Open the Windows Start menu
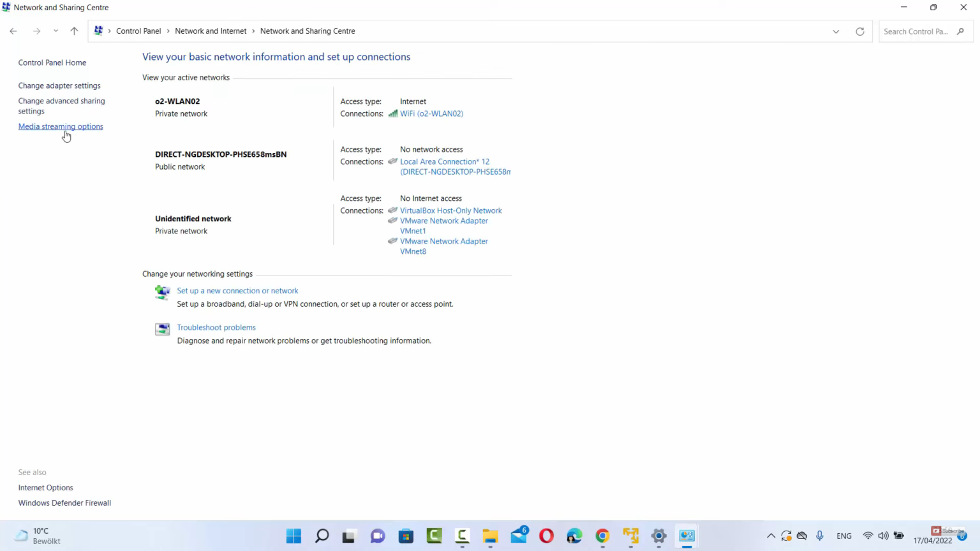Screen dimensions: 980x551 (x=293, y=536)
